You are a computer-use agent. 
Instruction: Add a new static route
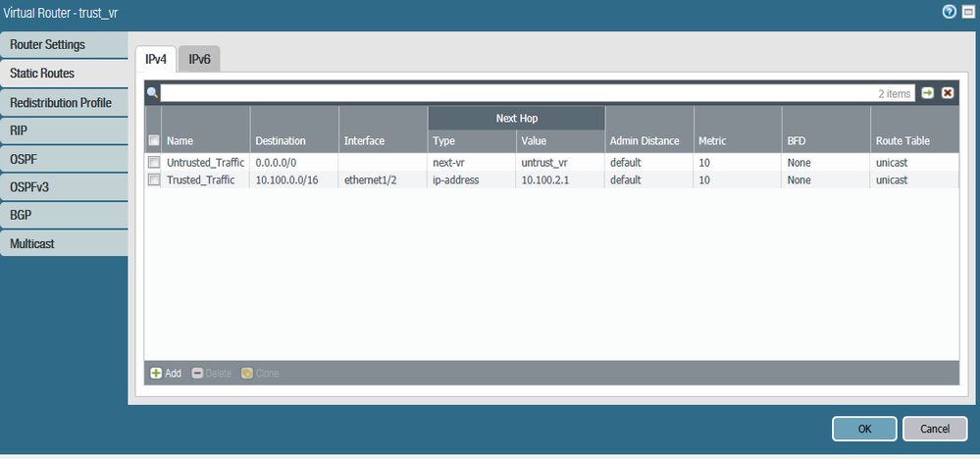166,374
